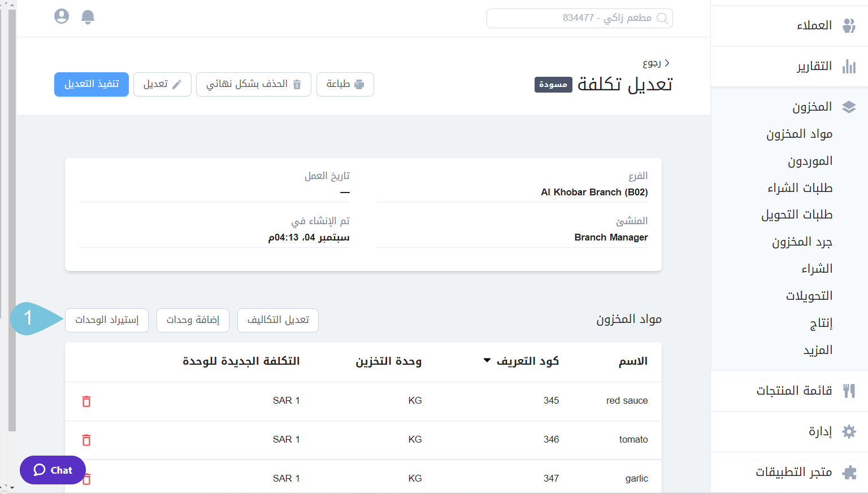Click KG unit in red sauce row
The width and height of the screenshot is (868, 494).
click(415, 400)
